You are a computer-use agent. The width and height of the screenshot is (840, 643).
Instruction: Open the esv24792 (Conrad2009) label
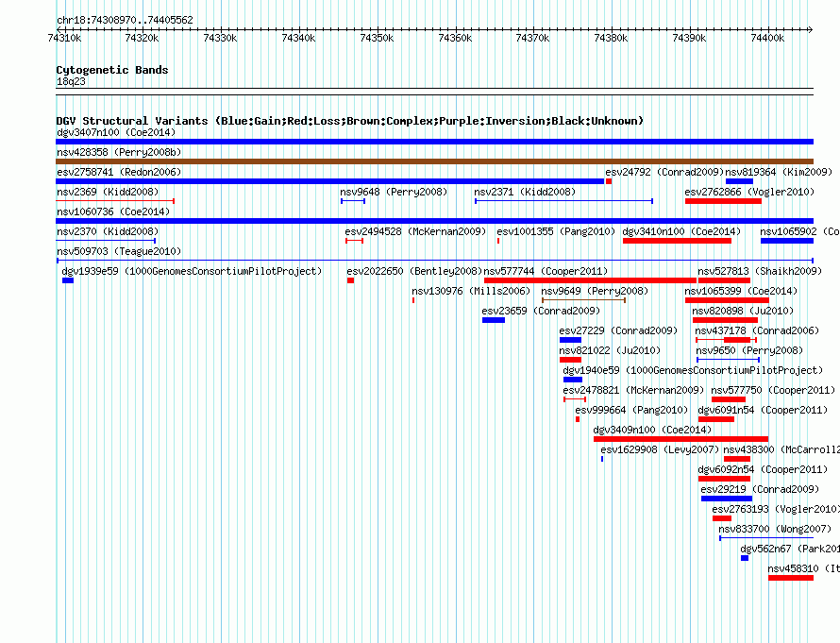664,172
